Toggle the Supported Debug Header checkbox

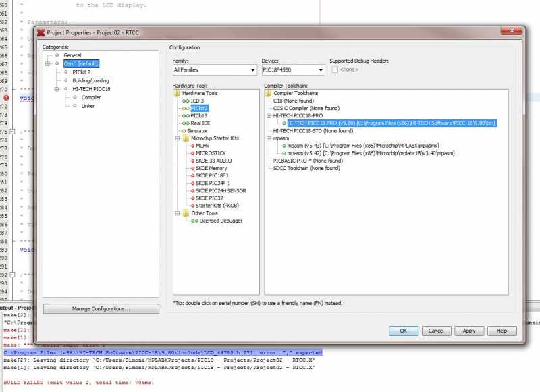334,69
